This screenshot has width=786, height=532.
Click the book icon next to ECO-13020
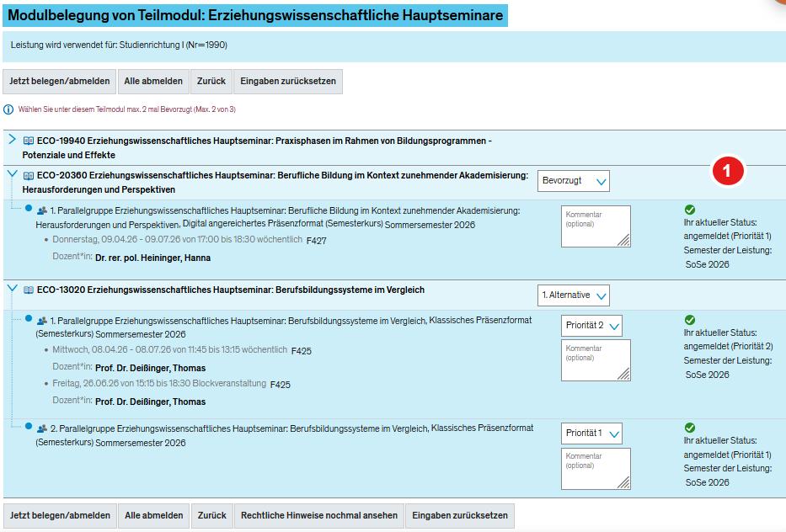pos(29,290)
